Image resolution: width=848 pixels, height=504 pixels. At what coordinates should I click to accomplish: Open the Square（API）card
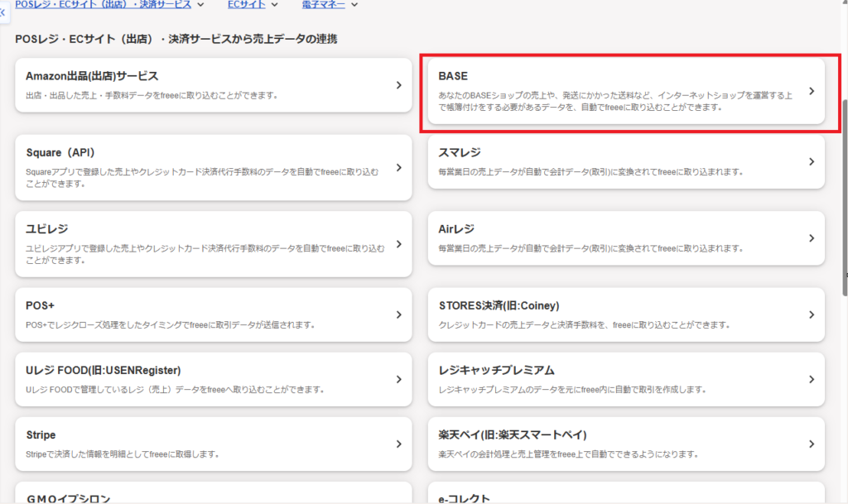pyautogui.click(x=214, y=167)
